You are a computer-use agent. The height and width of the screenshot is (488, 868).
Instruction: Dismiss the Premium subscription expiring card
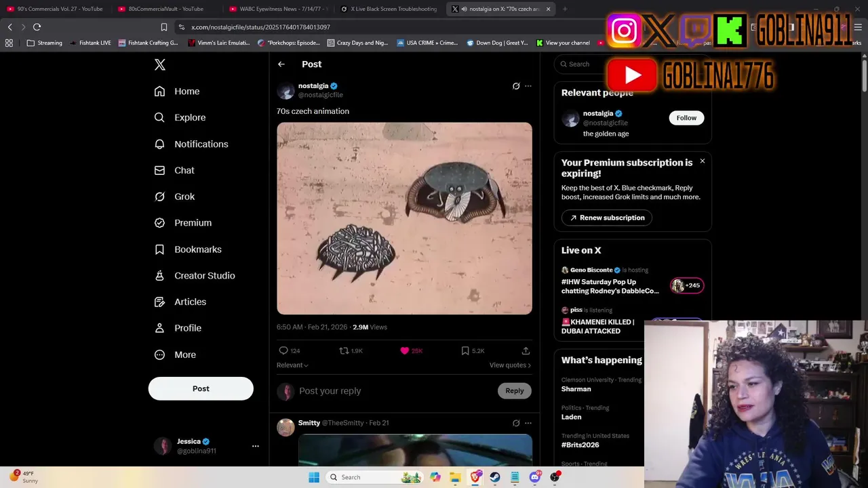[703, 161]
